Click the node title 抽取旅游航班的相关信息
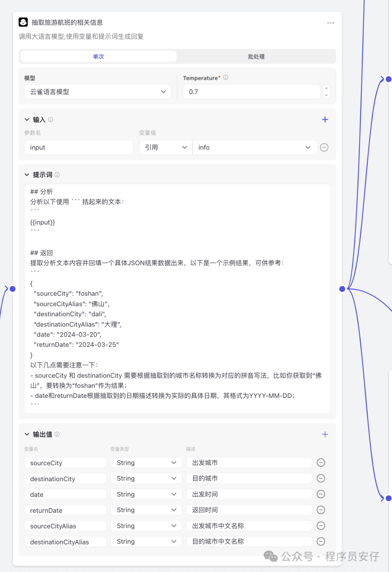Viewport: 392px width, 572px height. pos(67,23)
